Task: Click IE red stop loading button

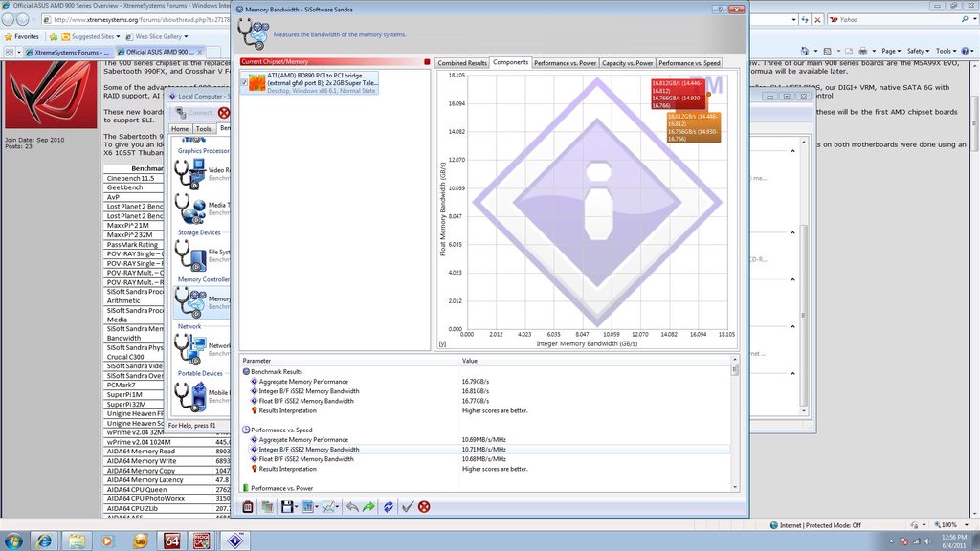Action: (x=817, y=19)
